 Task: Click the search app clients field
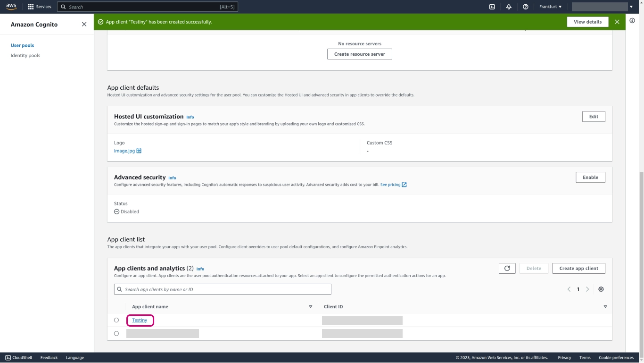223,289
